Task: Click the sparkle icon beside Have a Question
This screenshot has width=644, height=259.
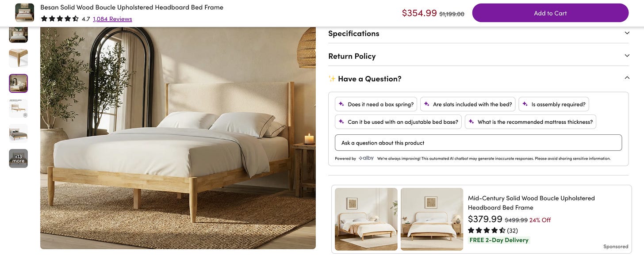Action: tap(332, 79)
